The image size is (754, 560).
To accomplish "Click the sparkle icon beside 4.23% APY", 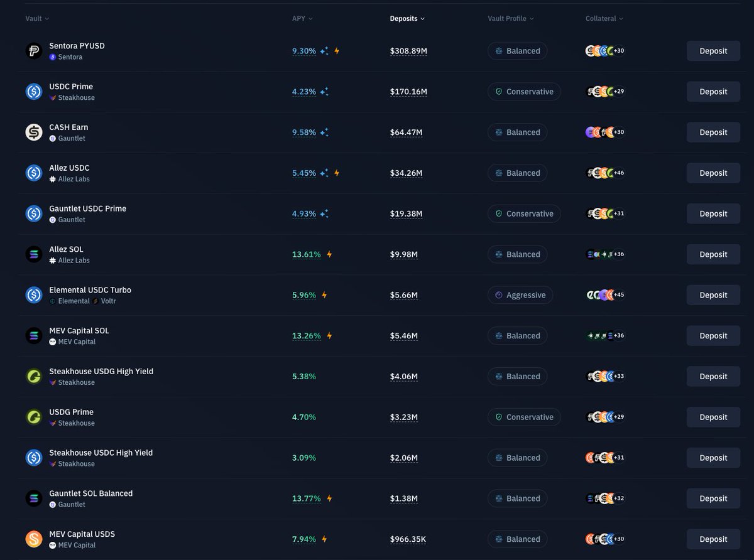I will pos(324,92).
